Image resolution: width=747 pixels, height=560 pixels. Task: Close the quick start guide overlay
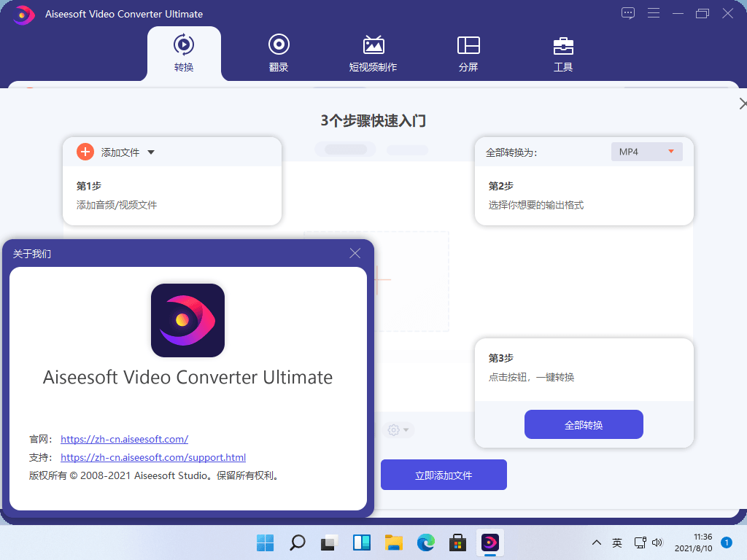coord(743,104)
